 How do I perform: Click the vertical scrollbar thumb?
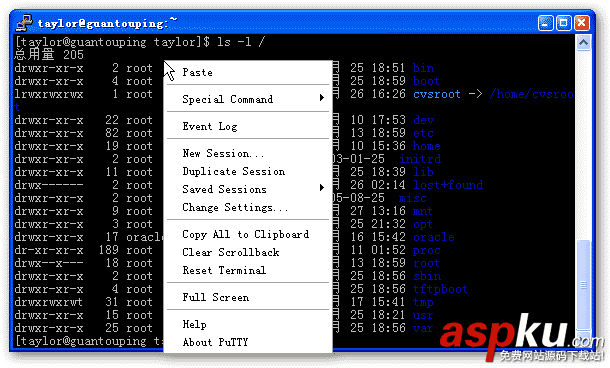[583, 285]
